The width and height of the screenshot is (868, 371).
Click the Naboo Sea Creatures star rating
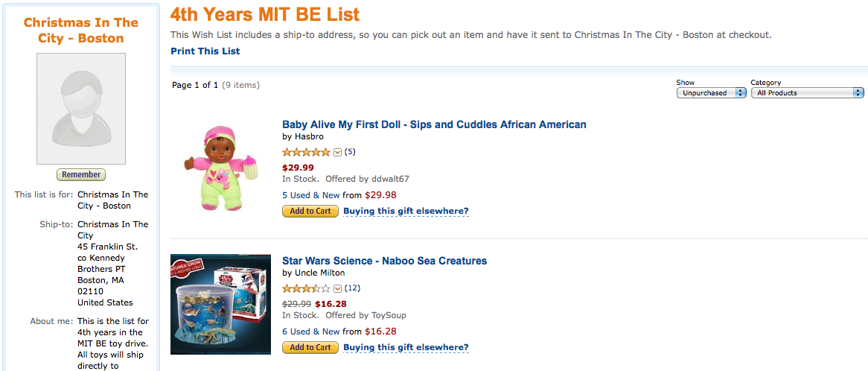pos(306,288)
